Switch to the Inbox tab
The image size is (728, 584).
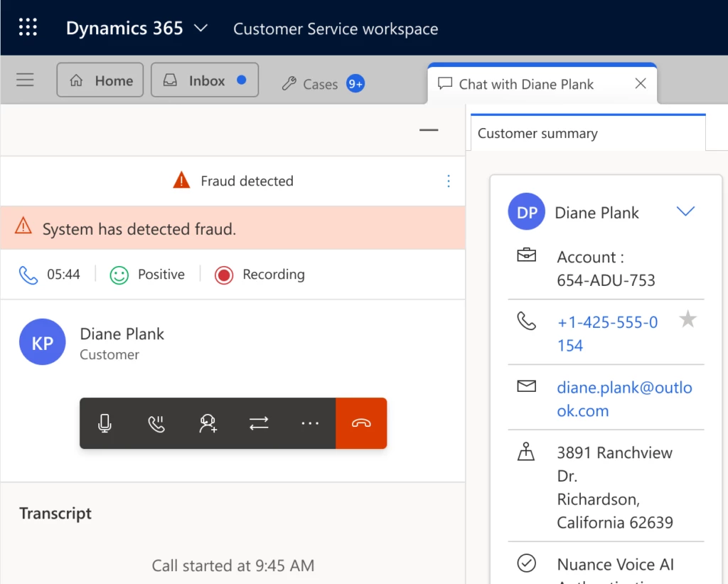pos(204,80)
